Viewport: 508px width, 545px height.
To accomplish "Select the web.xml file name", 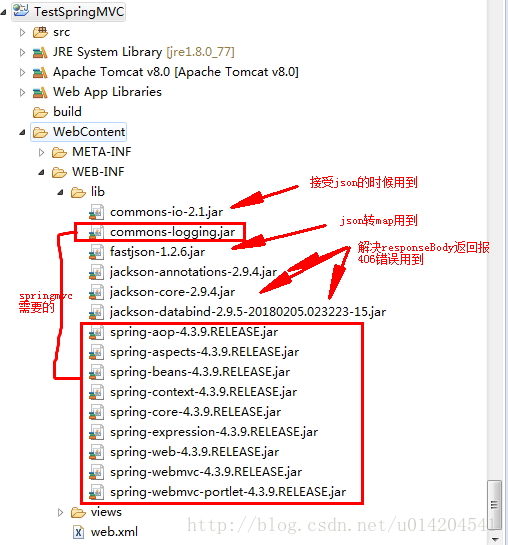I will click(x=114, y=532).
